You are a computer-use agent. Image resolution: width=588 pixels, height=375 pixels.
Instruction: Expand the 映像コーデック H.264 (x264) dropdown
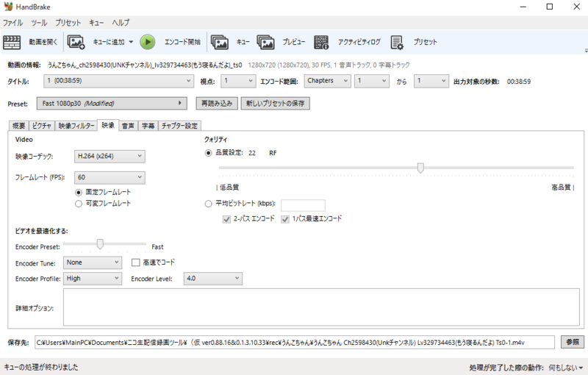110,156
